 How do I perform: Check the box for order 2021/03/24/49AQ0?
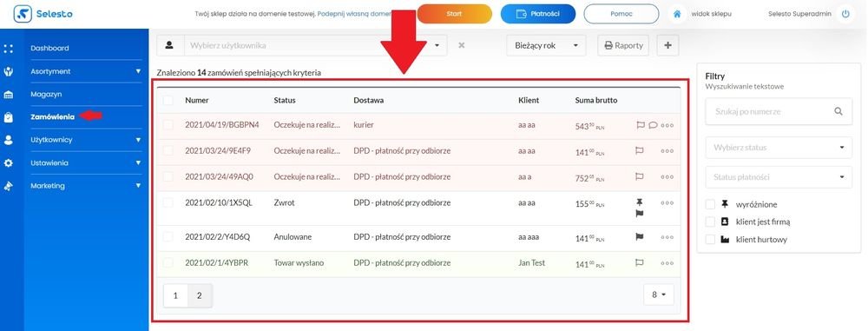pyautogui.click(x=168, y=177)
